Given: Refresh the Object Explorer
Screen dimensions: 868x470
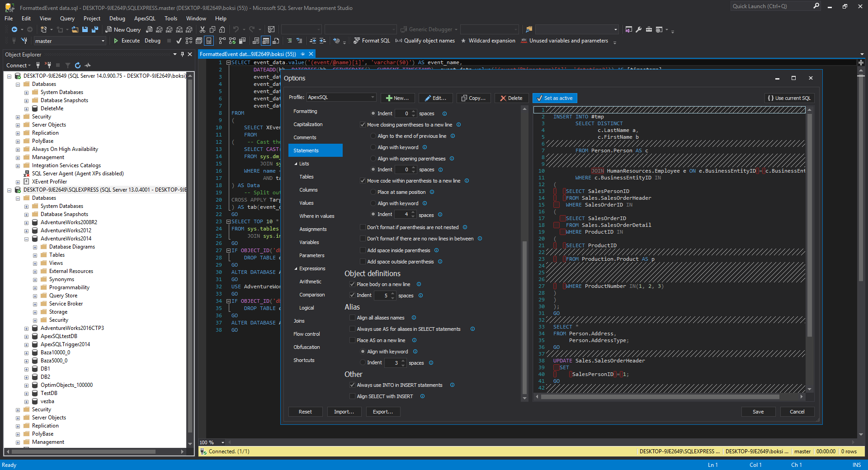Looking at the screenshot, I should (x=78, y=66).
